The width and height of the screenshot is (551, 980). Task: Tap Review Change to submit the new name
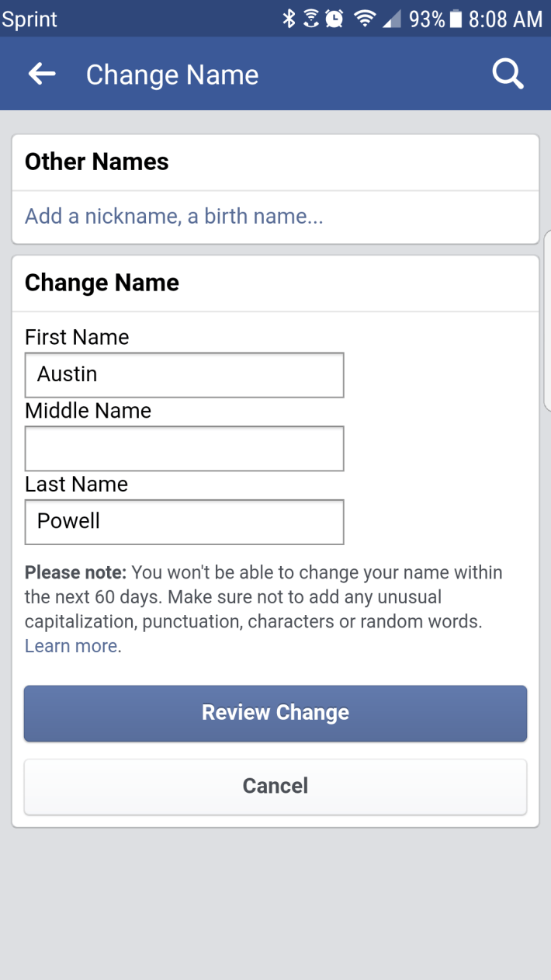(275, 712)
